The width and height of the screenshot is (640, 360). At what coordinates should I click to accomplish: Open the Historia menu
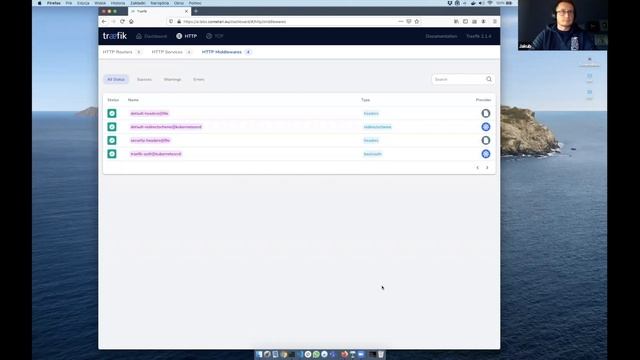tap(118, 3)
